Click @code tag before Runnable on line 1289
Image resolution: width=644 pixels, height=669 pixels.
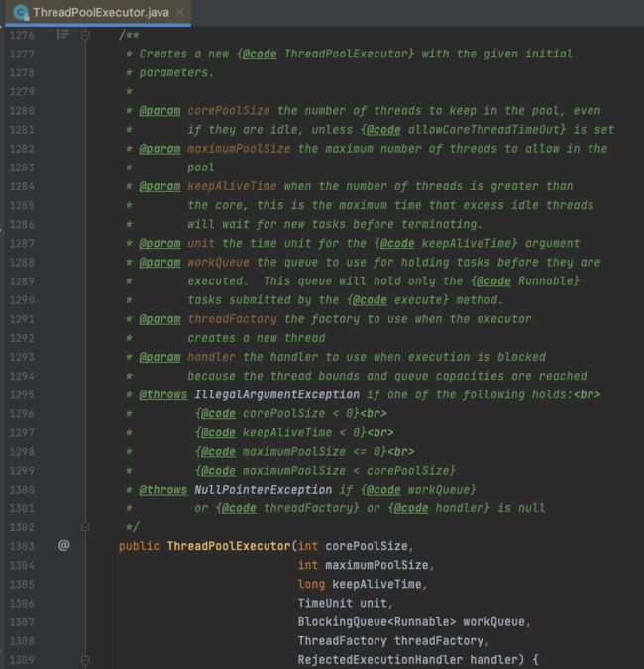click(493, 281)
